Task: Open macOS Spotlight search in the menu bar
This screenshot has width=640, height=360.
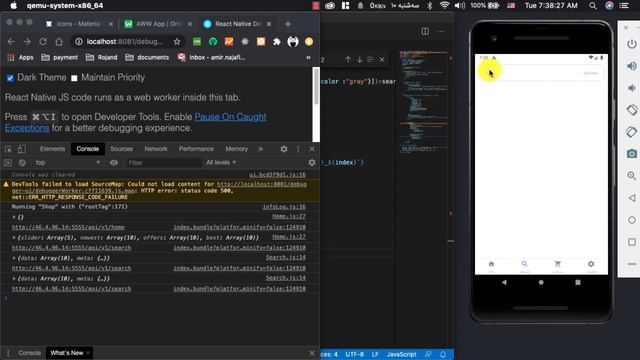Action: 593,6
